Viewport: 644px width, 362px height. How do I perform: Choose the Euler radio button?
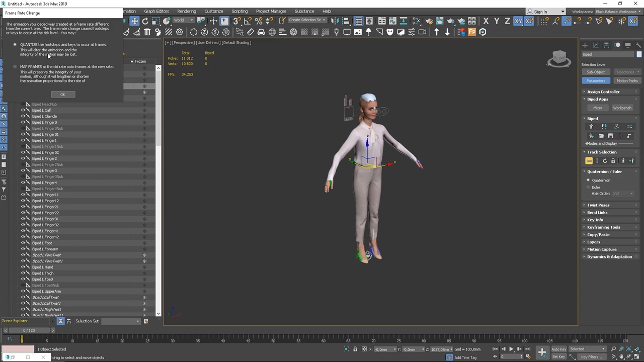(x=588, y=188)
